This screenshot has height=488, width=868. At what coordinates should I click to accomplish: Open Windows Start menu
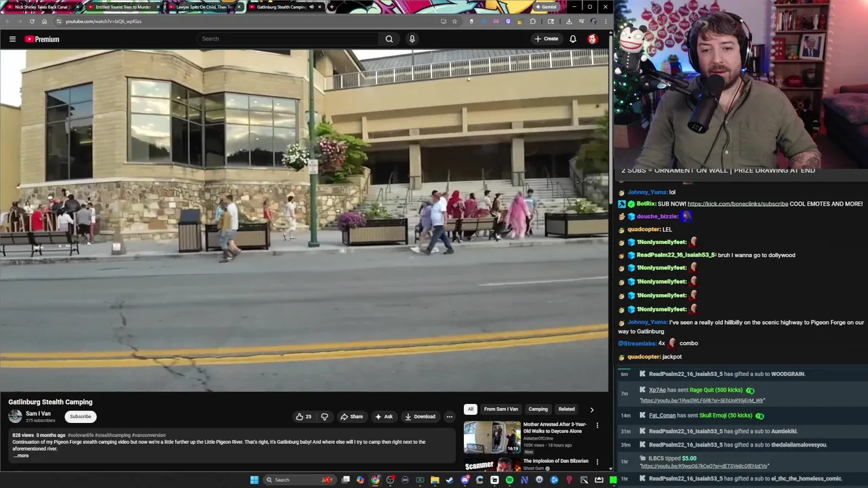tap(254, 480)
